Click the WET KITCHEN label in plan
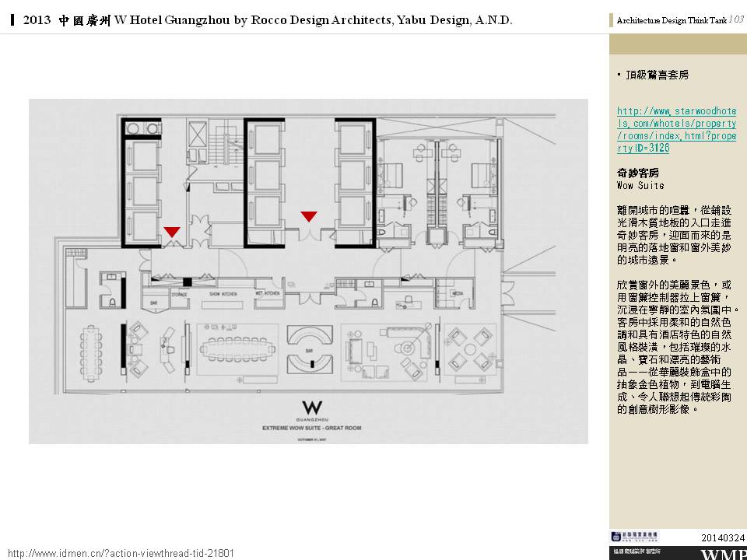This screenshot has width=747, height=560. click(267, 294)
